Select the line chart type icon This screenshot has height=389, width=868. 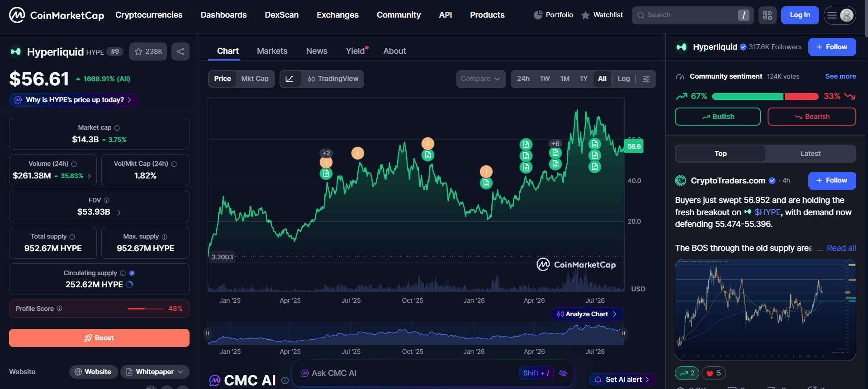click(290, 79)
